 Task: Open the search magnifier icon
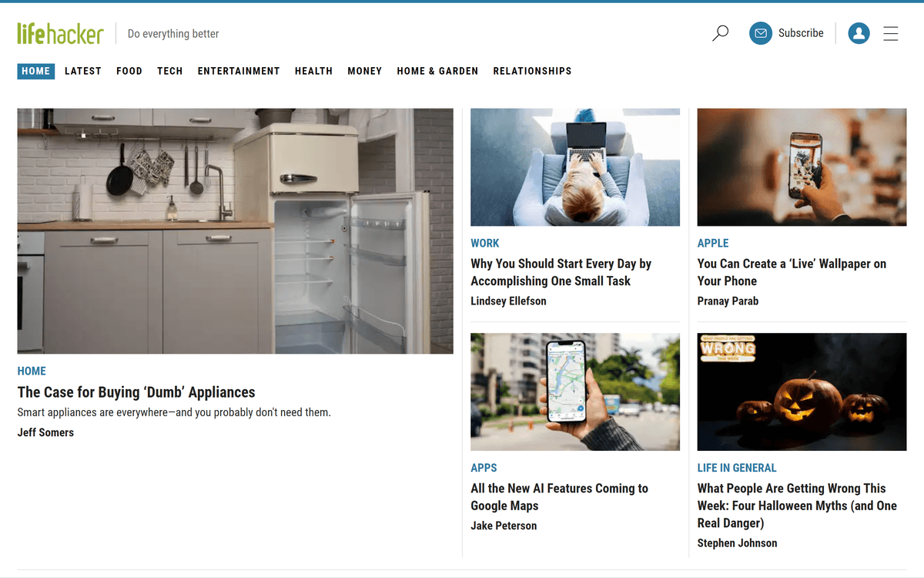click(x=720, y=33)
